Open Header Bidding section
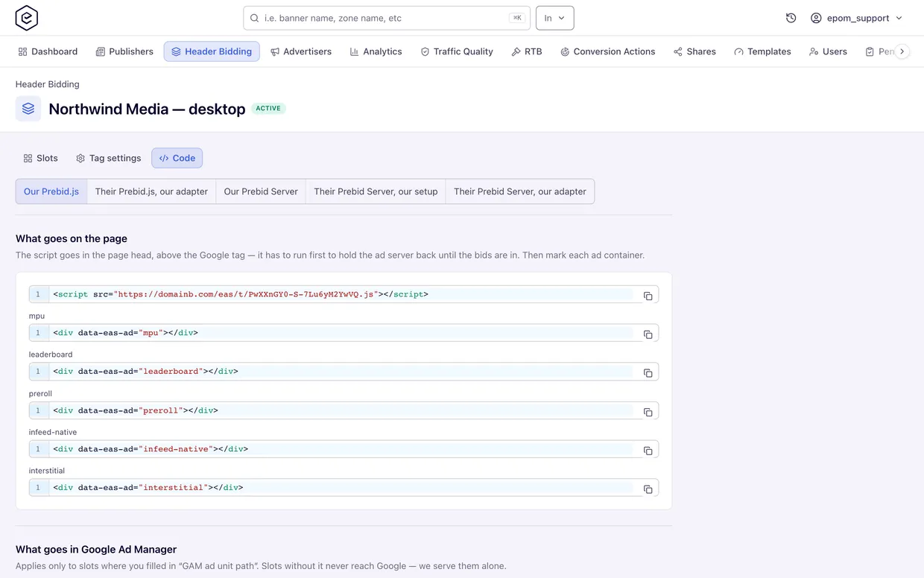Image resolution: width=924 pixels, height=578 pixels. 212,51
